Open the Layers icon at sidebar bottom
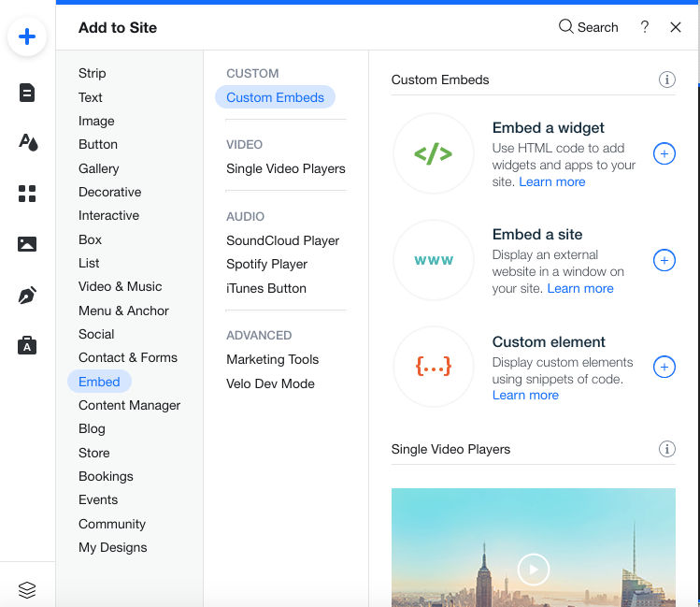The width and height of the screenshot is (700, 607). [27, 589]
